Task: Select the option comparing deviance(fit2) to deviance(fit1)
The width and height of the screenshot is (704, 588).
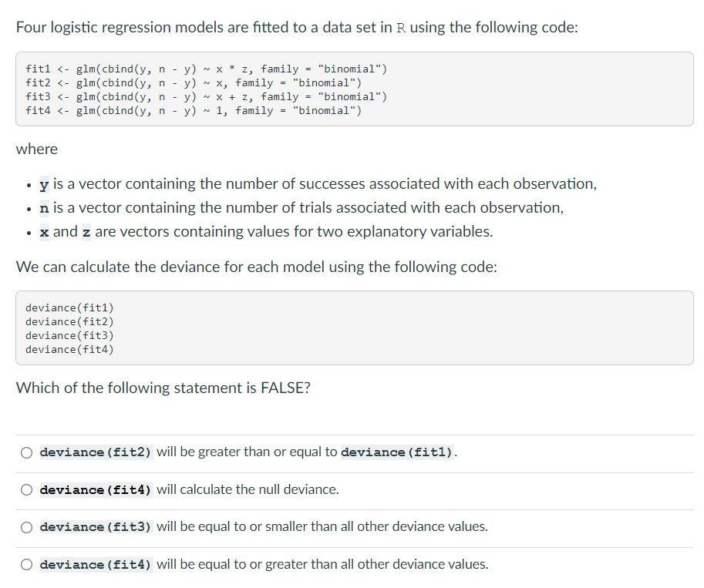Action: (26, 452)
